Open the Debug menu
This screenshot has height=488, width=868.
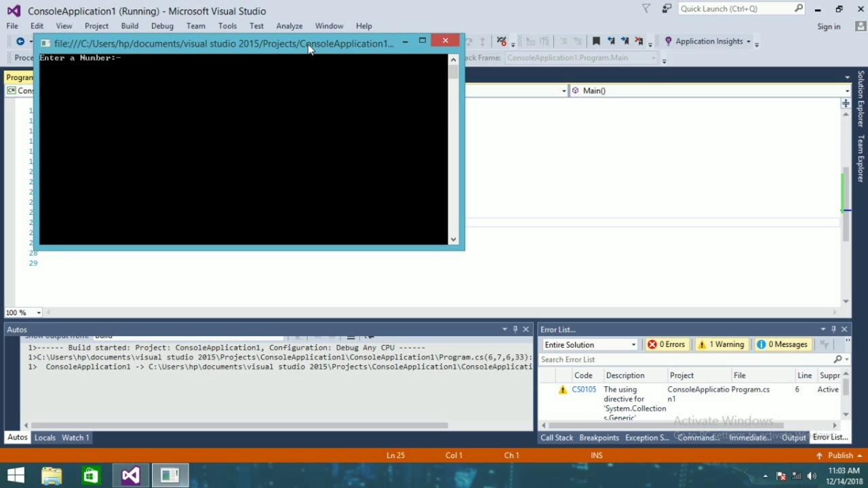[x=162, y=26]
